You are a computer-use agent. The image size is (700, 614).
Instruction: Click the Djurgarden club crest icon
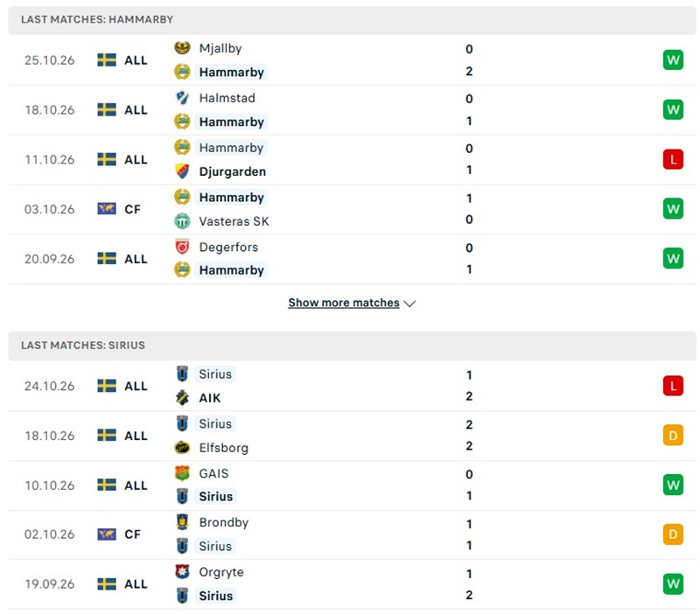tap(182, 171)
